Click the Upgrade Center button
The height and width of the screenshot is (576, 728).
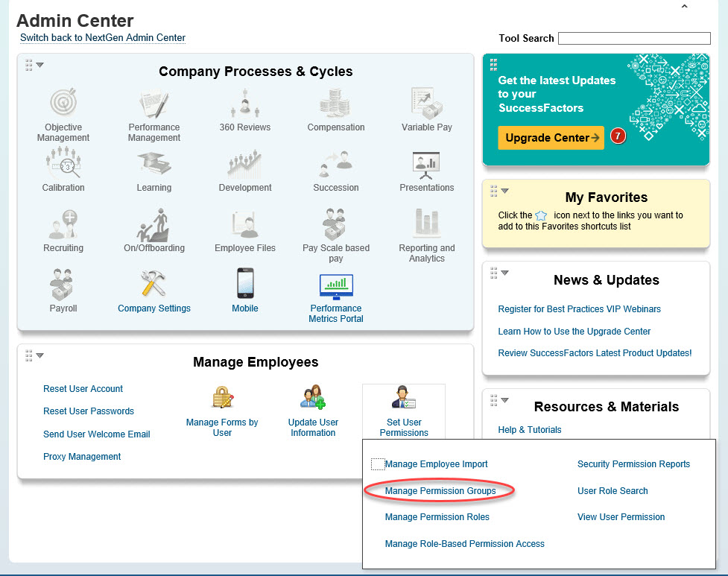(551, 138)
